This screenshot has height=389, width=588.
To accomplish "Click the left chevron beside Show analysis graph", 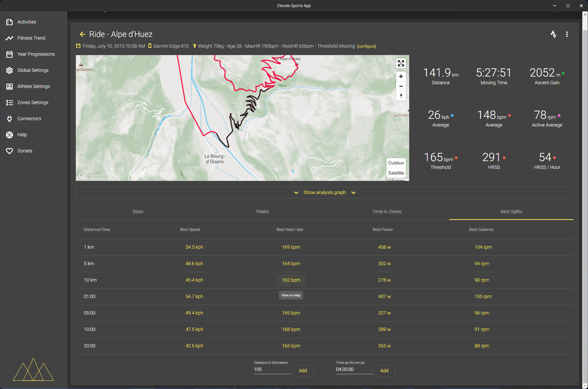I will click(296, 193).
